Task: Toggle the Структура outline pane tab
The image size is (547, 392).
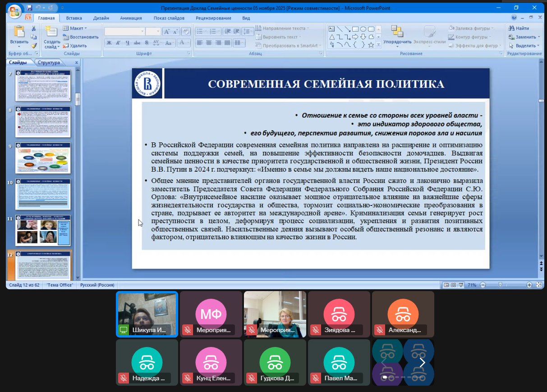Action: [49, 63]
